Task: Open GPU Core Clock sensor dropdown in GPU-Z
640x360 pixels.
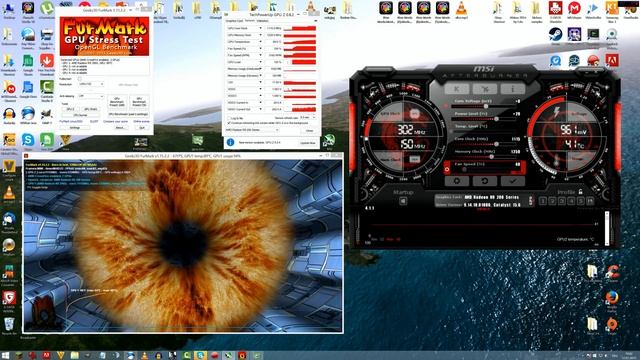Action: click(x=260, y=29)
